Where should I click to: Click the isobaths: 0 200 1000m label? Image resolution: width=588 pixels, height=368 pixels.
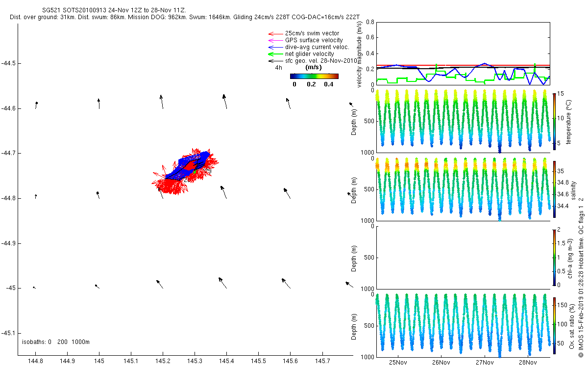tap(56, 342)
